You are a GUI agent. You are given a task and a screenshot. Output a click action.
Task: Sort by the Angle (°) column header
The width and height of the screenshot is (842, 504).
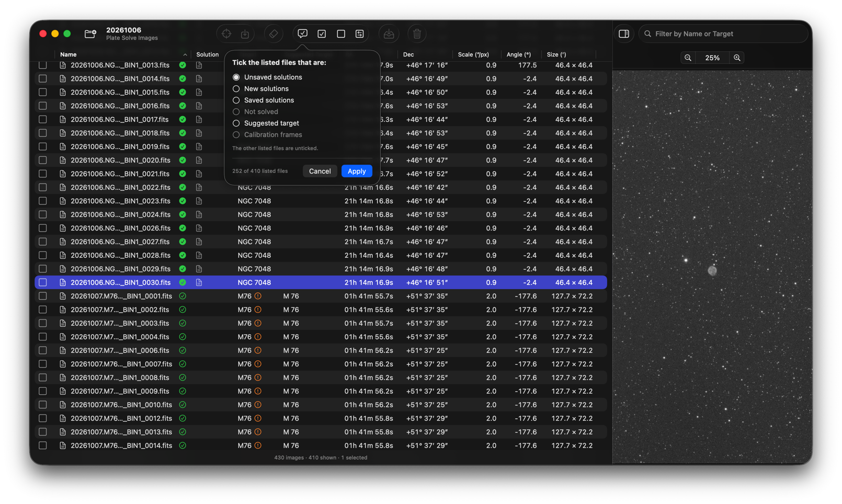(x=519, y=54)
